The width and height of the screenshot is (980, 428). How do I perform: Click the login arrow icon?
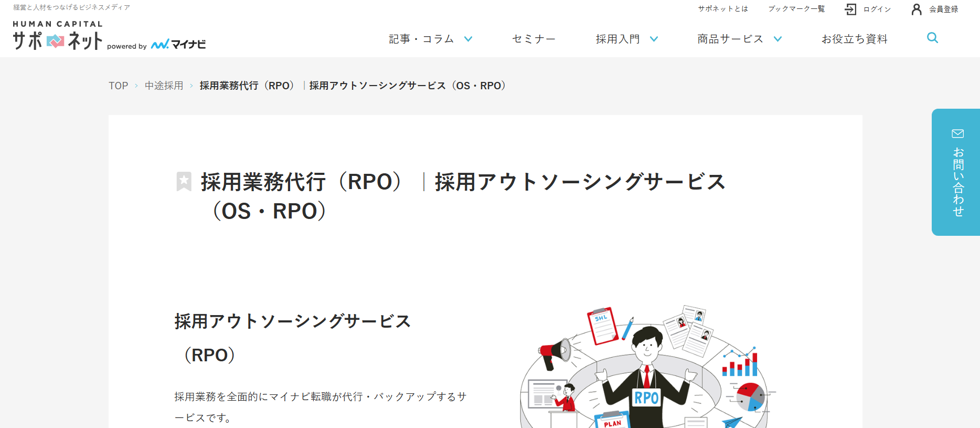(850, 9)
